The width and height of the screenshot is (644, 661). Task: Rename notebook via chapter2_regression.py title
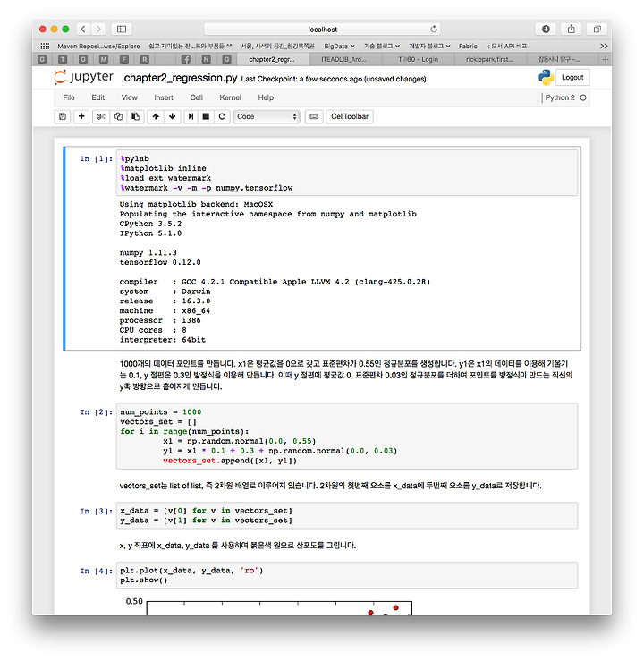pyautogui.click(x=181, y=78)
